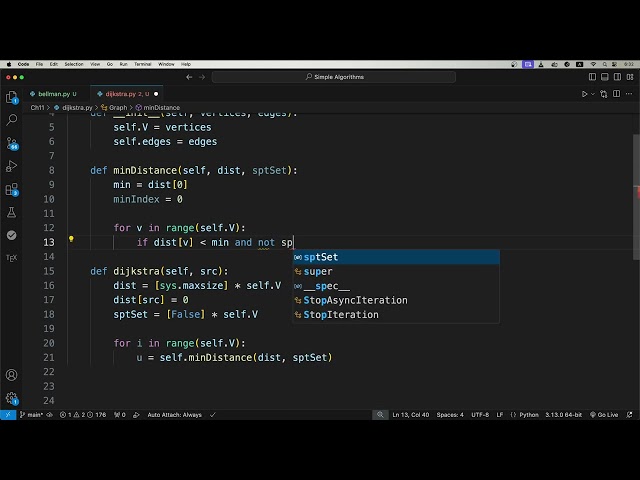Click the cloud publish icon in status bar

[50, 415]
